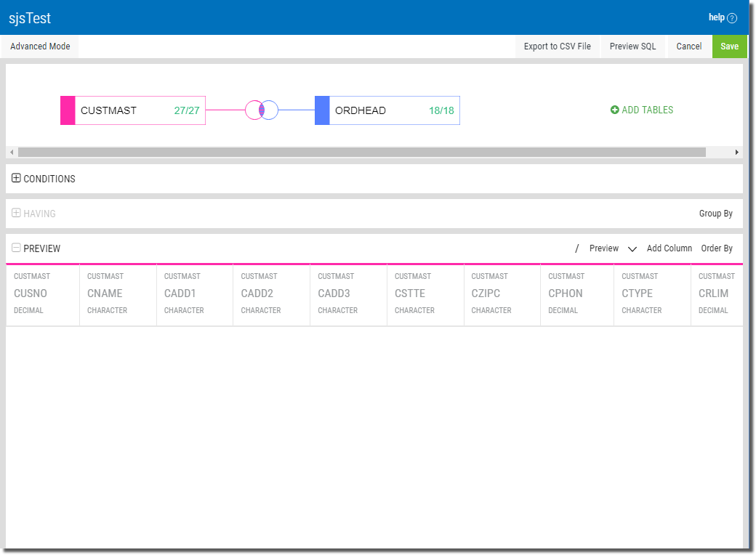Click the 27/27 field count on CUSTMAST
The width and height of the screenshot is (756, 555).
click(x=188, y=110)
